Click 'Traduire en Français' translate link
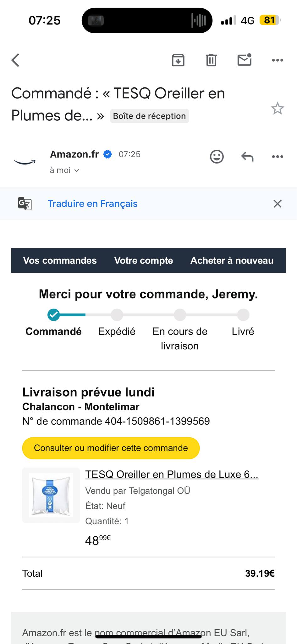 click(92, 204)
